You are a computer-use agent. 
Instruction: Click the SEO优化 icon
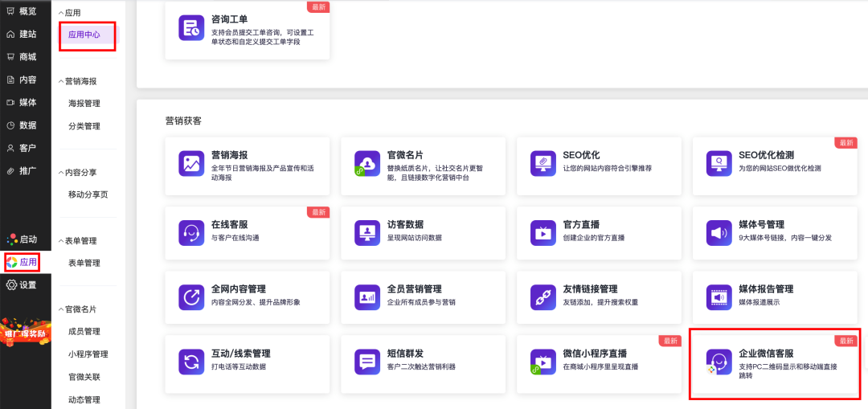point(543,163)
